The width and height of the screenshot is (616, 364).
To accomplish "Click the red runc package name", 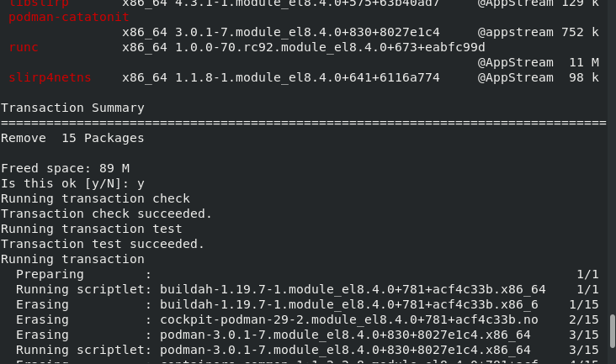I will pos(24,47).
